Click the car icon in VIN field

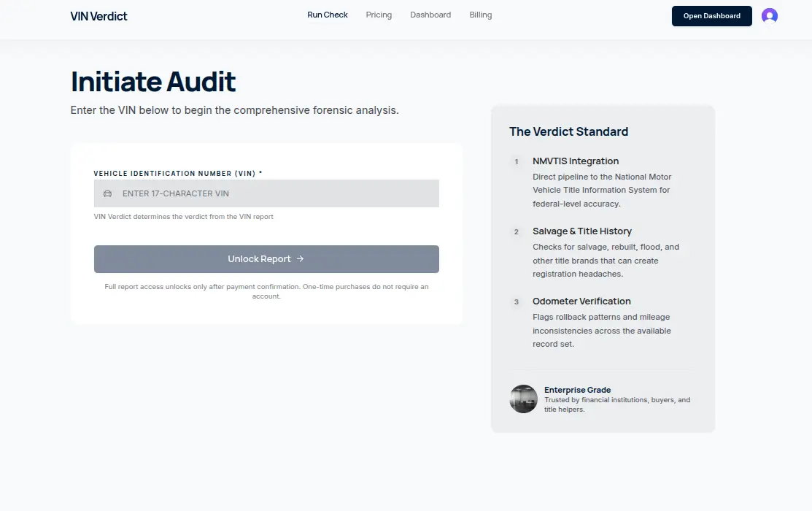[107, 193]
